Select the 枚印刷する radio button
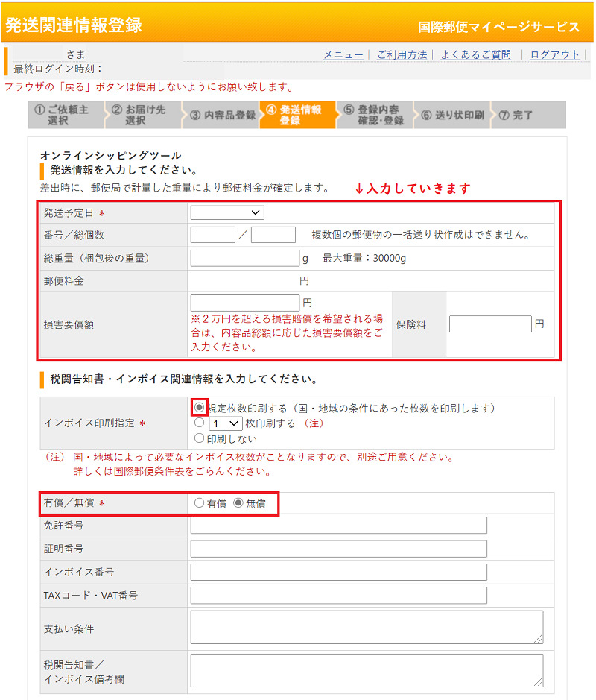Viewport: 596px width, 700px height. pos(199,423)
